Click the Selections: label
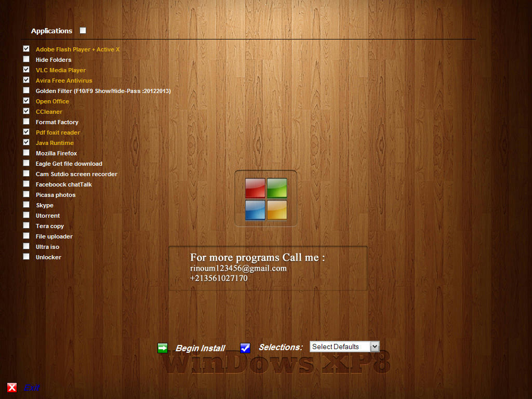The width and height of the screenshot is (532, 399). (x=281, y=347)
